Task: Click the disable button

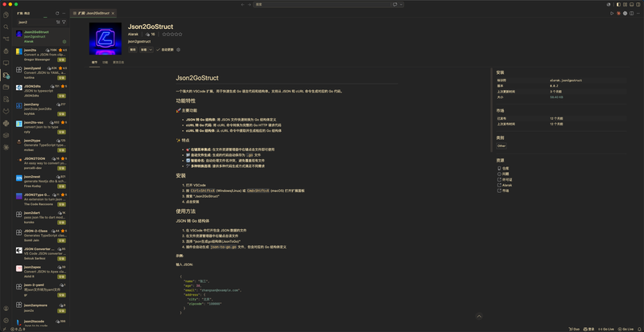Action: (x=133, y=50)
